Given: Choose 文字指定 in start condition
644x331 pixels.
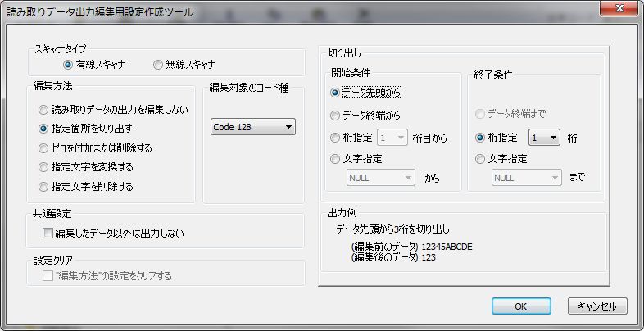Looking at the screenshot, I should pos(335,159).
